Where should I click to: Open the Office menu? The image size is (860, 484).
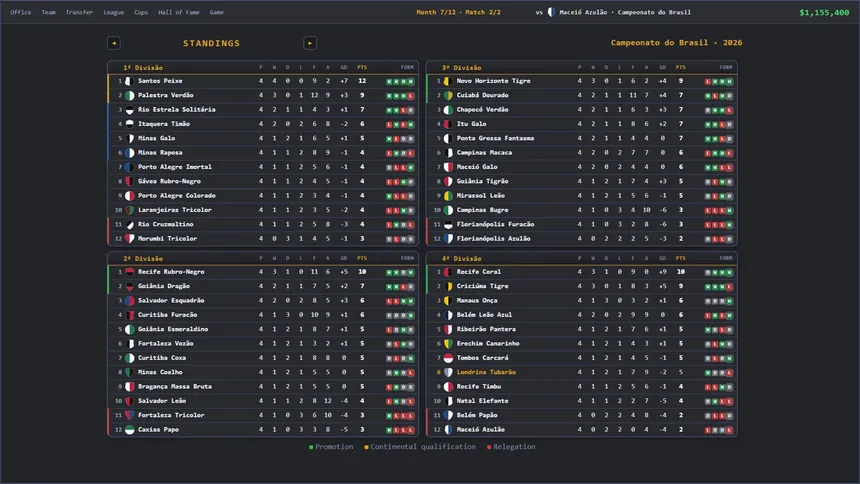click(x=20, y=12)
